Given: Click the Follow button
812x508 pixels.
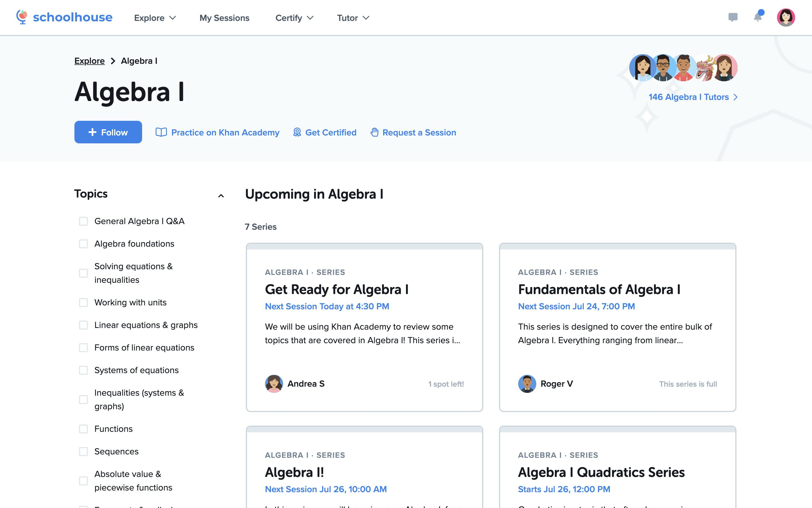Looking at the screenshot, I should pyautogui.click(x=108, y=132).
